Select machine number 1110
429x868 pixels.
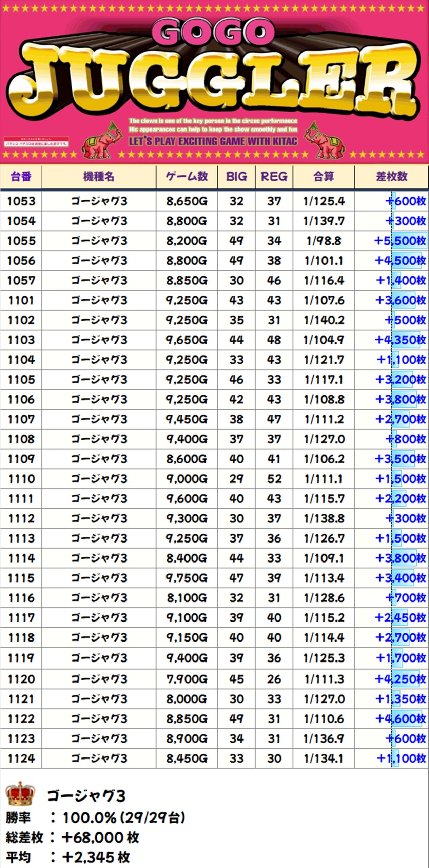pyautogui.click(x=21, y=479)
